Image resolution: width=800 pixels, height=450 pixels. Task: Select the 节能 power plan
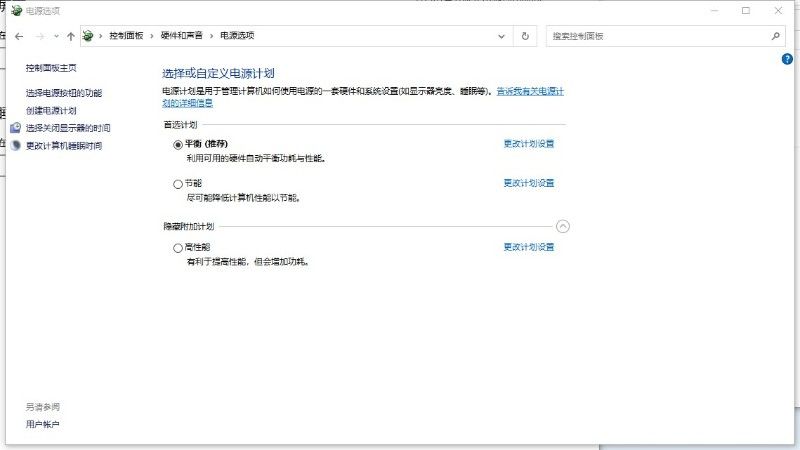[178, 184]
